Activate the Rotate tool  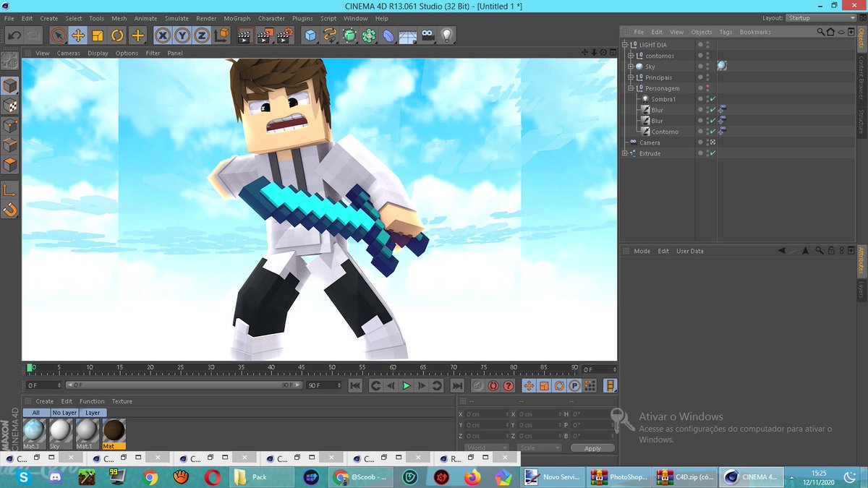(117, 35)
